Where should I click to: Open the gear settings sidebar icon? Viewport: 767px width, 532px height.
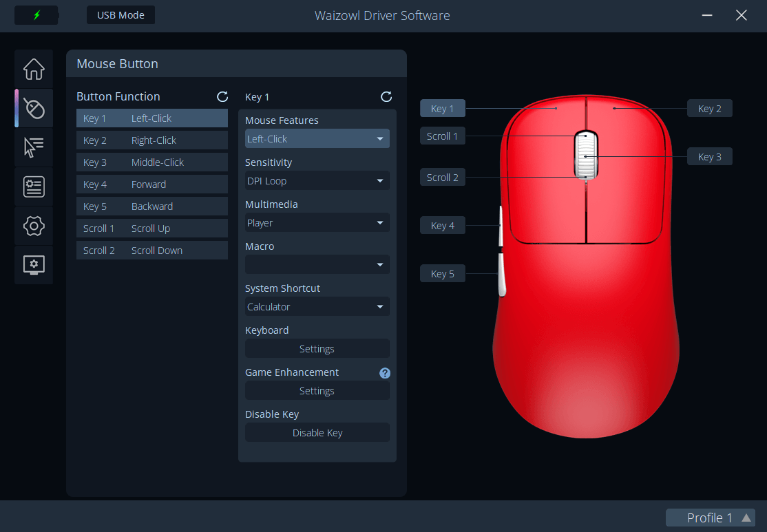[x=34, y=226]
